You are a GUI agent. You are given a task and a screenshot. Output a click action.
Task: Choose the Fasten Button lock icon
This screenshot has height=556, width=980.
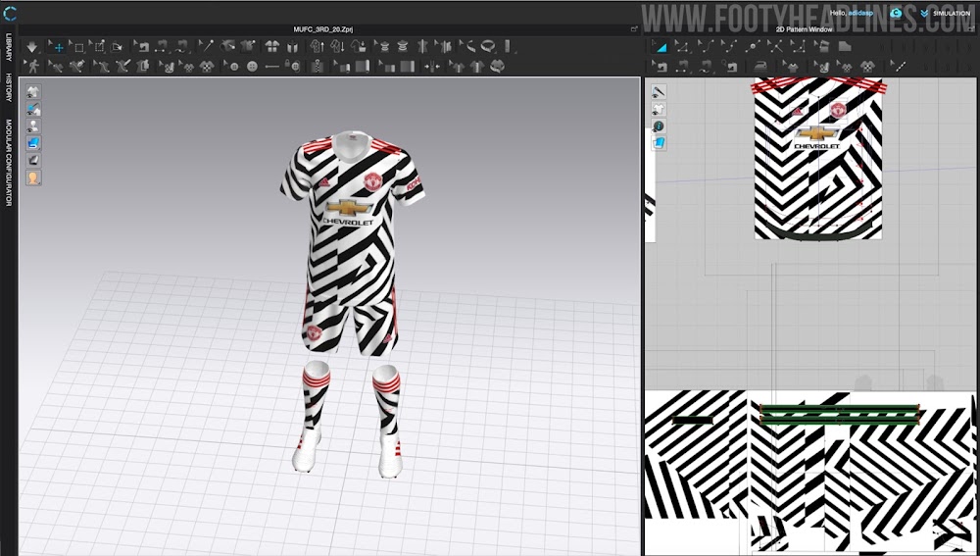[x=292, y=66]
